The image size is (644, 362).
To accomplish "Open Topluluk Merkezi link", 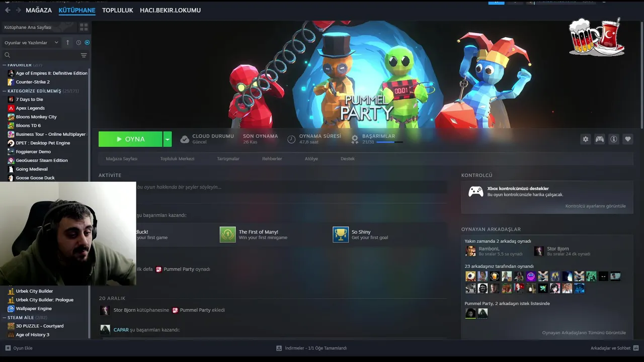I will pyautogui.click(x=177, y=159).
